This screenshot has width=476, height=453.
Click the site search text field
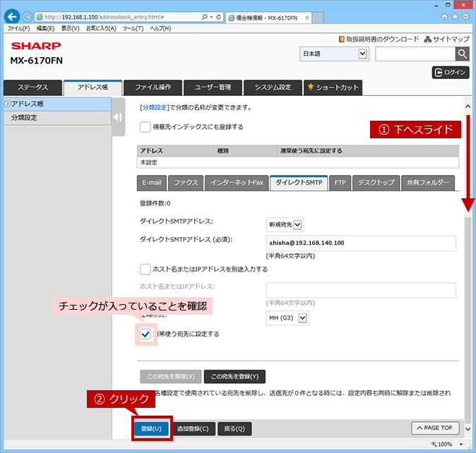[x=415, y=54]
